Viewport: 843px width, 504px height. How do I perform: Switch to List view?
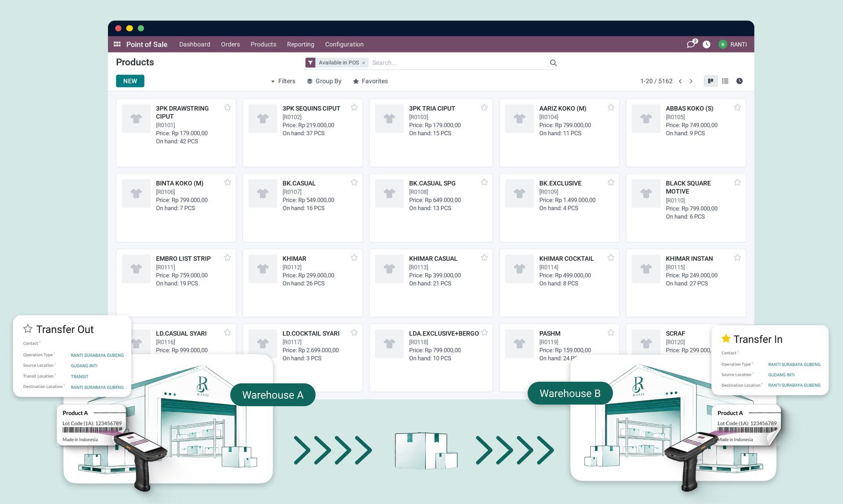tap(725, 81)
